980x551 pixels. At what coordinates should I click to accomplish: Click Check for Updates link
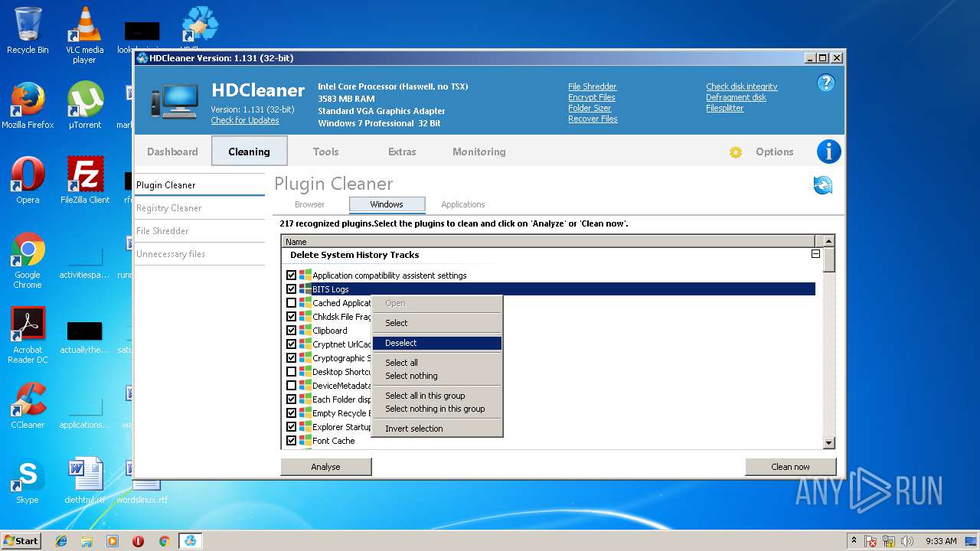245,120
